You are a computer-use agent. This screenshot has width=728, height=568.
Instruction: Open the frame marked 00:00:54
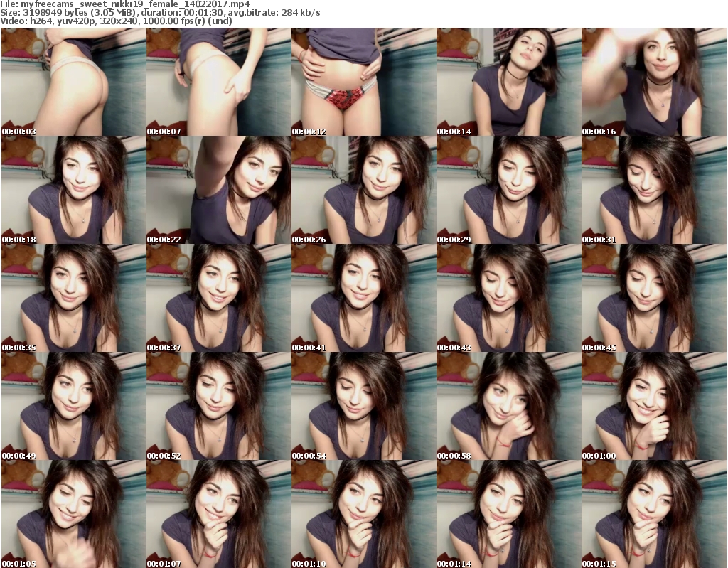[363, 407]
